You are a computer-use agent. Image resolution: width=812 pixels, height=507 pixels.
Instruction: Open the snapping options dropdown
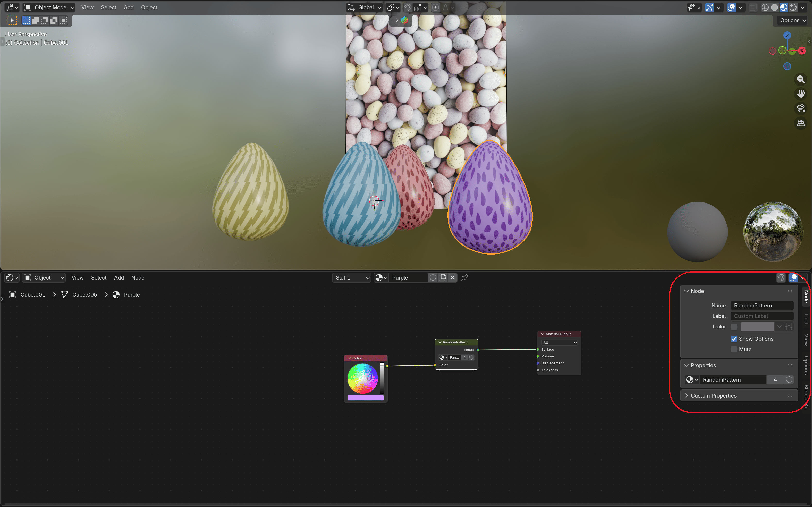point(420,7)
